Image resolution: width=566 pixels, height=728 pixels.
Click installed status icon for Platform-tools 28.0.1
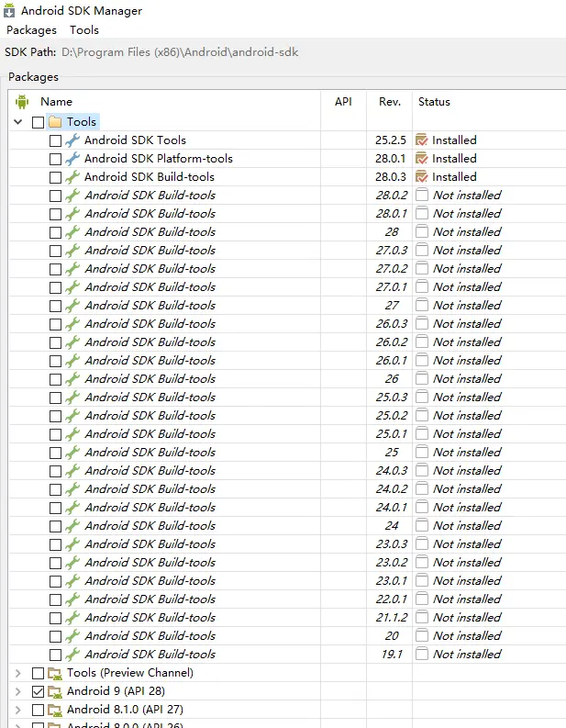(422, 158)
